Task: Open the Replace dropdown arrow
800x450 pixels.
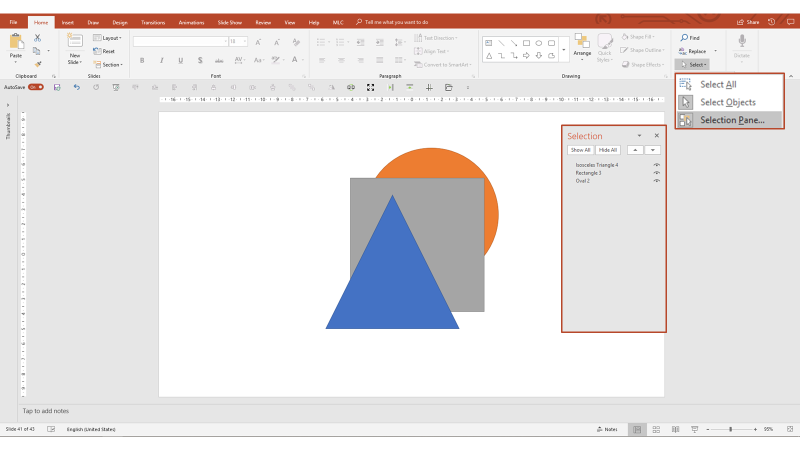Action: (715, 51)
